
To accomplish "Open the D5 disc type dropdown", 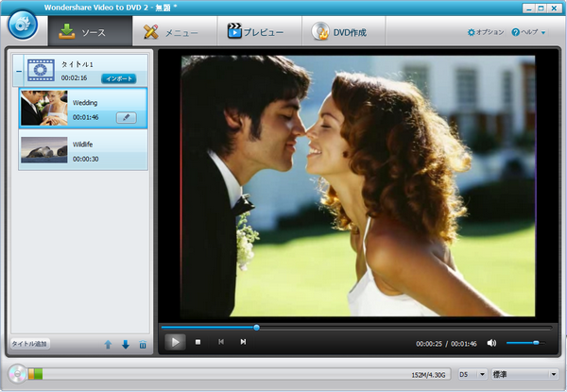I will point(472,374).
